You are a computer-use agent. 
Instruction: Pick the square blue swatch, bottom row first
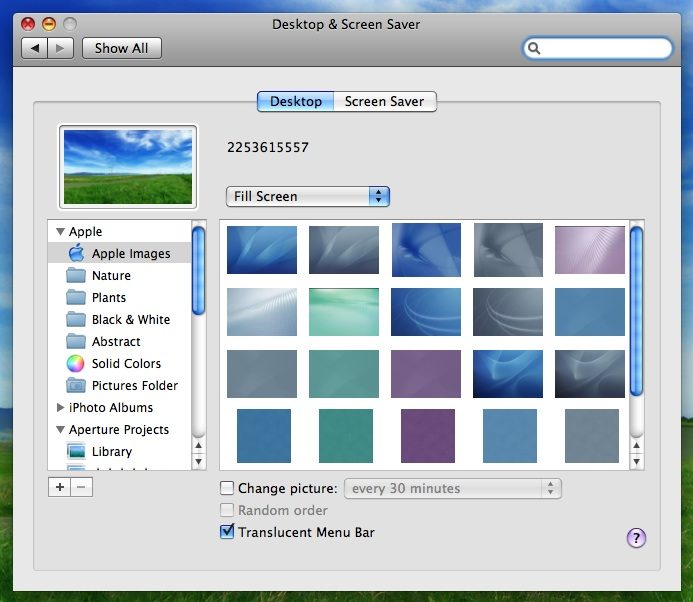264,436
